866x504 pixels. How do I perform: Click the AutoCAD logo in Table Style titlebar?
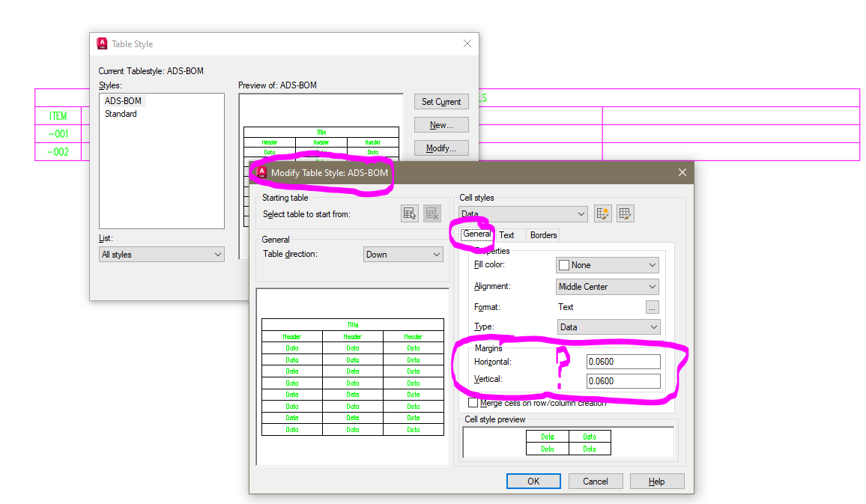(101, 43)
